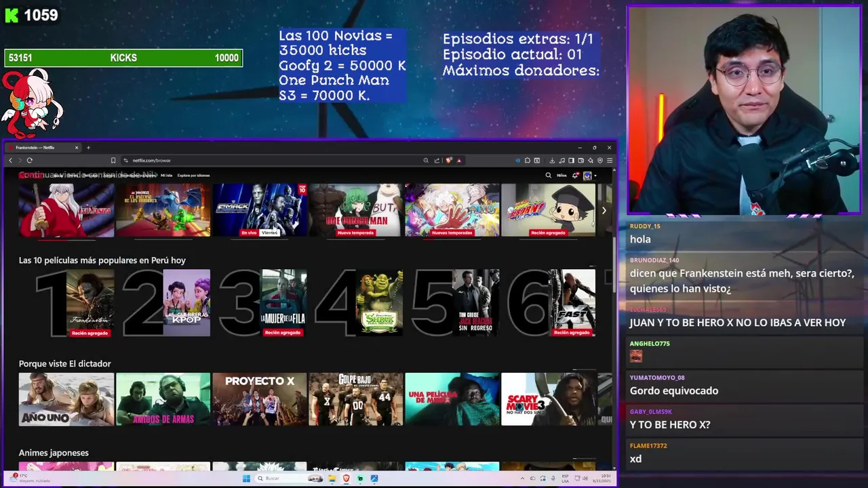The width and height of the screenshot is (868, 488).
Task: Click the zoom magnifier in address bar
Action: pos(426,161)
